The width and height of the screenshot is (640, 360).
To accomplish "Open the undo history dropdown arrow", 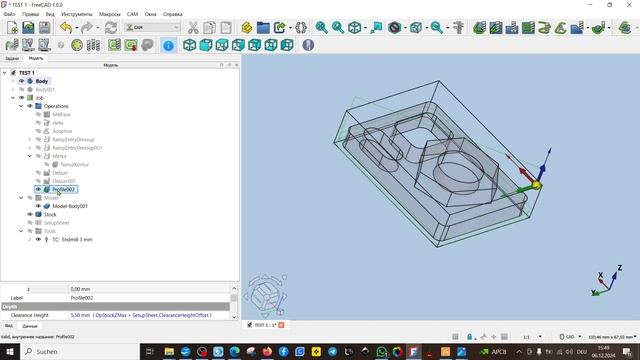I will click(x=76, y=28).
